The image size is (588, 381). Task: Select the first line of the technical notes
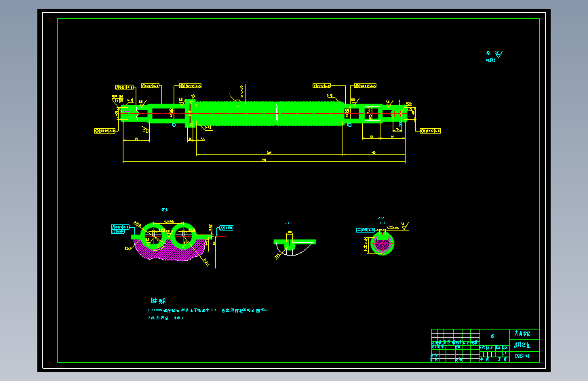point(208,310)
